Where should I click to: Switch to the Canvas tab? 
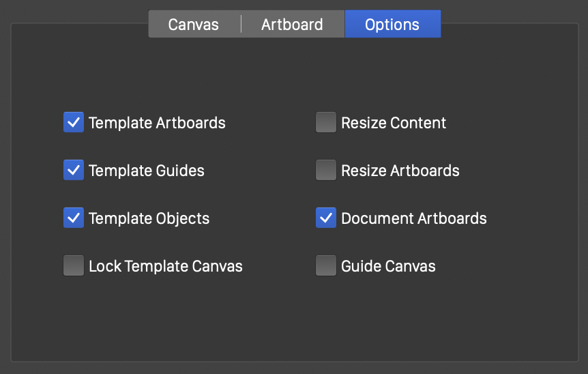click(194, 25)
